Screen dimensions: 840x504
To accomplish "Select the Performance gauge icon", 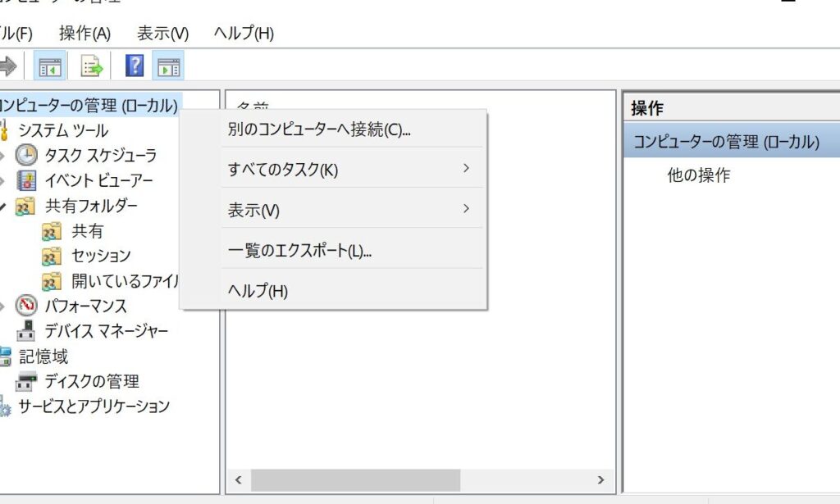I will click(26, 306).
